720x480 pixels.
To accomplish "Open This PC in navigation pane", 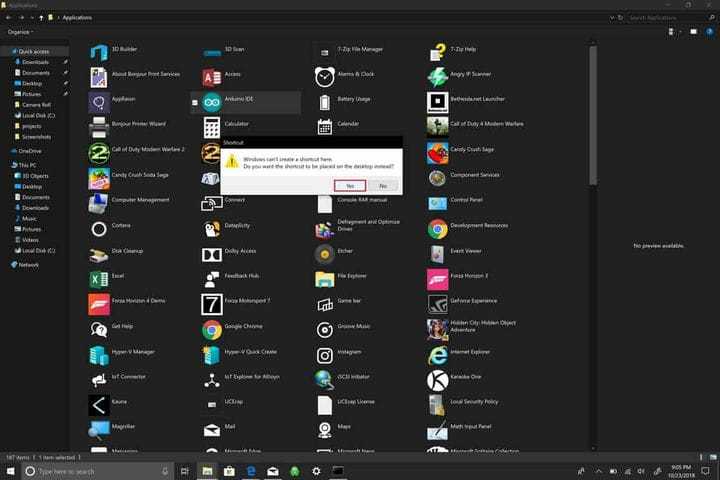I will (27, 165).
